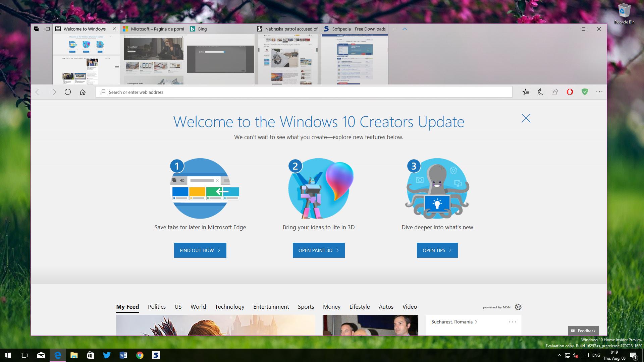
Task: Select the Nebraska patrol tab preview thumbnail
Action: (288, 59)
